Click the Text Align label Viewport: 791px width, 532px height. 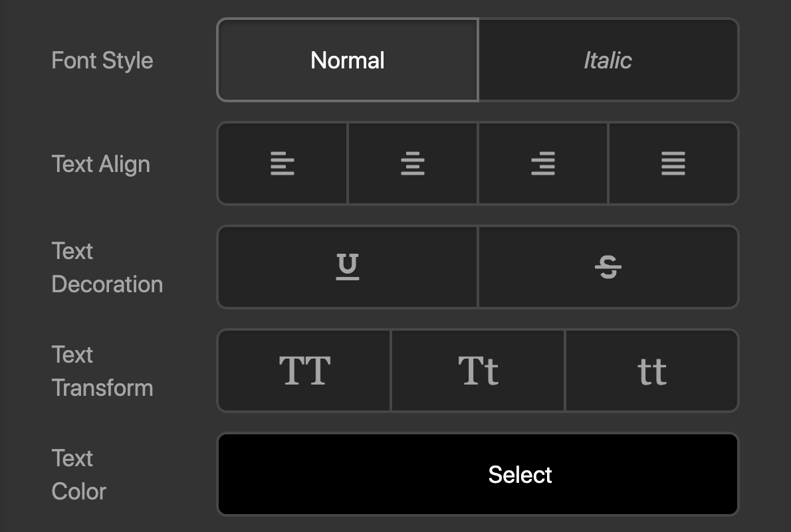101,164
